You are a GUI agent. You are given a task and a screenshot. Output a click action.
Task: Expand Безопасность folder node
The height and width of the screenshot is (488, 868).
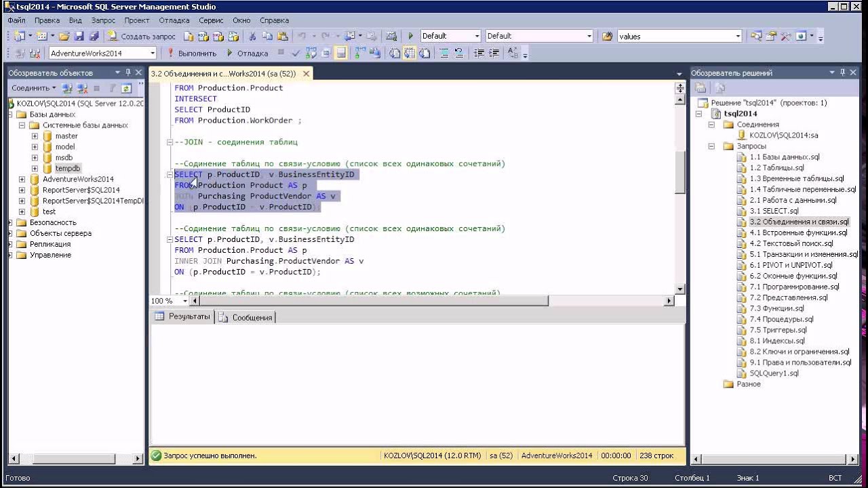click(10, 222)
